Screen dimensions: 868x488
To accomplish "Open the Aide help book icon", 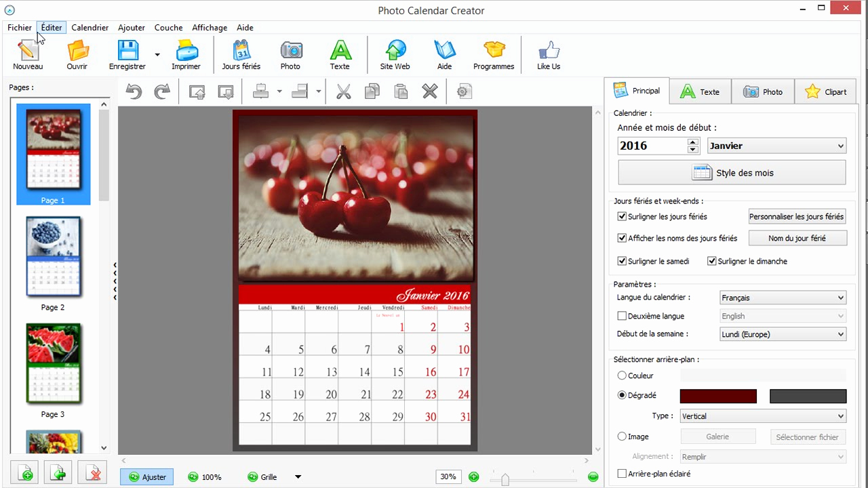I will click(444, 55).
